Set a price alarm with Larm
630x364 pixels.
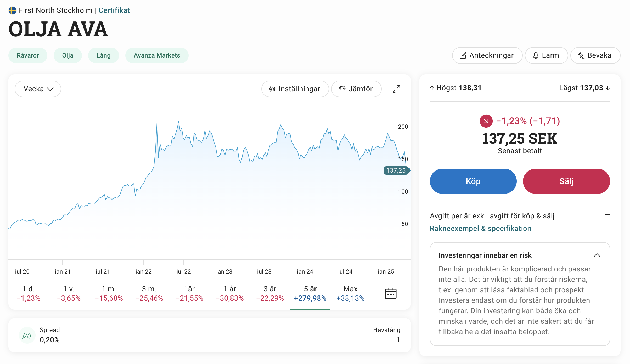546,55
